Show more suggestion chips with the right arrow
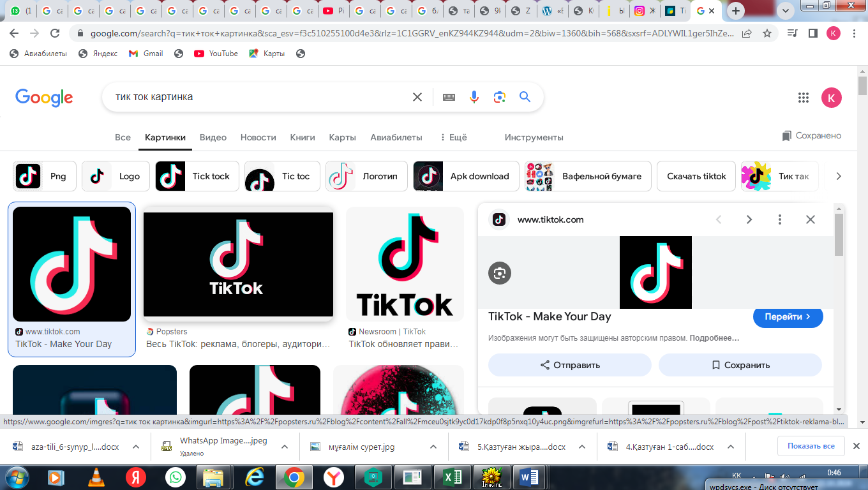 click(x=839, y=176)
